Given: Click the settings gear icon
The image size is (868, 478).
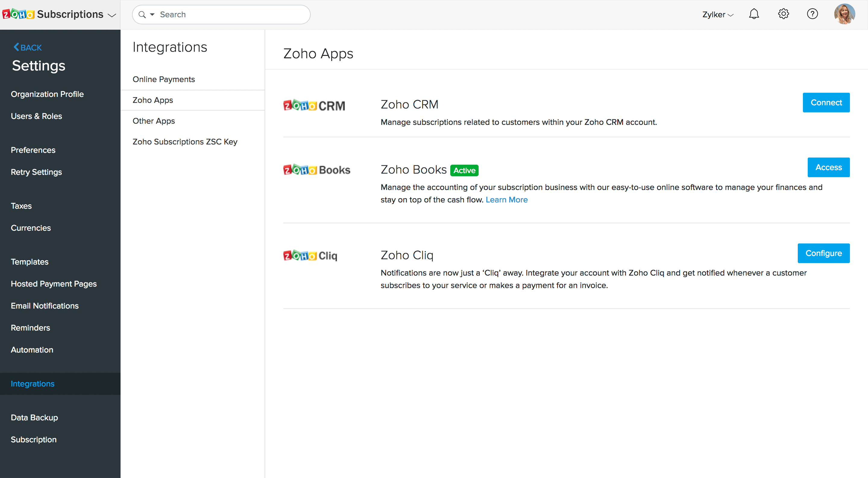Looking at the screenshot, I should (783, 14).
